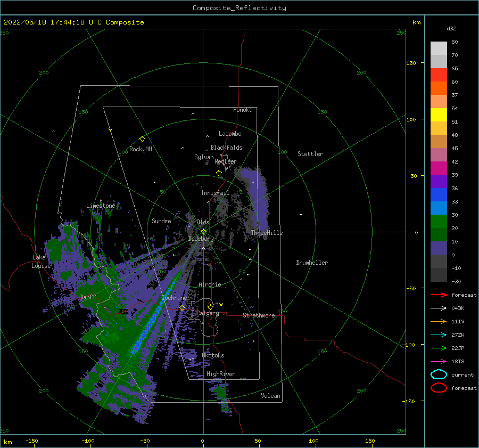
Task: Click the Drumheller label
Action: [x=312, y=263]
